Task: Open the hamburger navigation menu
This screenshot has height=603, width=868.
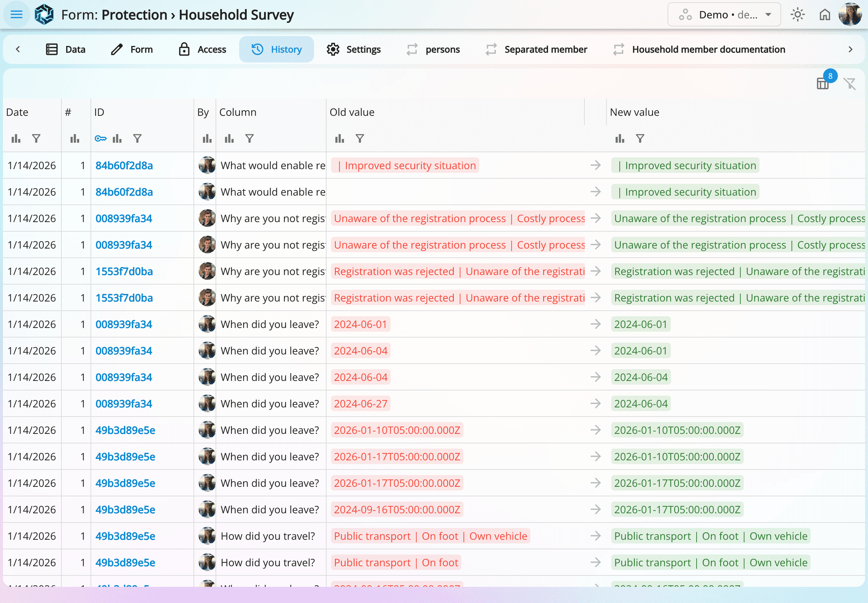Action: [16, 14]
